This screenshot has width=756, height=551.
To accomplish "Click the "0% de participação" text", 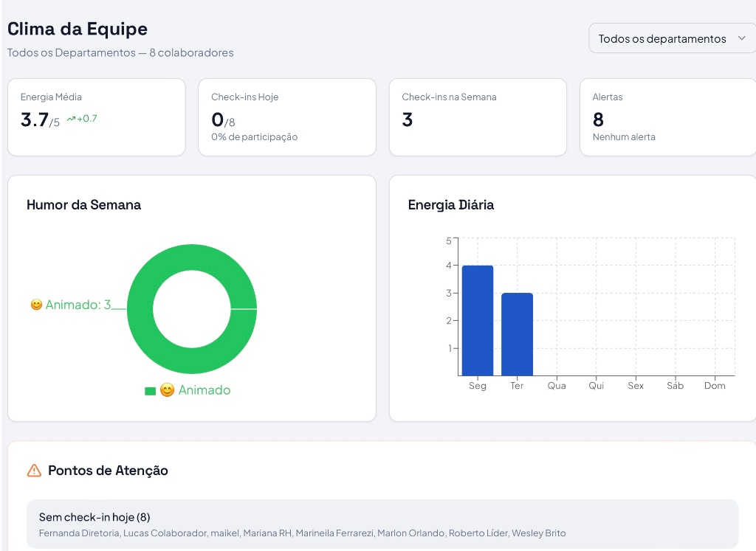I will (x=255, y=136).
